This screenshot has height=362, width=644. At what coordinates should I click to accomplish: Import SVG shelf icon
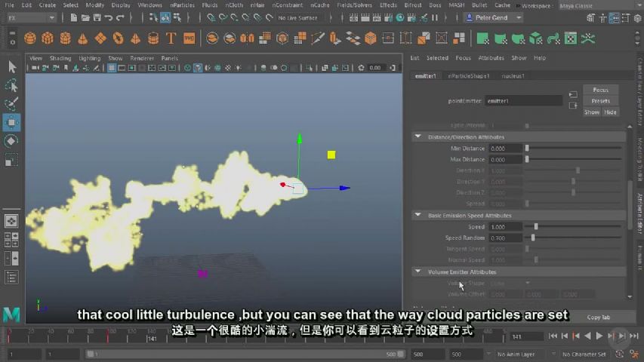(189, 38)
